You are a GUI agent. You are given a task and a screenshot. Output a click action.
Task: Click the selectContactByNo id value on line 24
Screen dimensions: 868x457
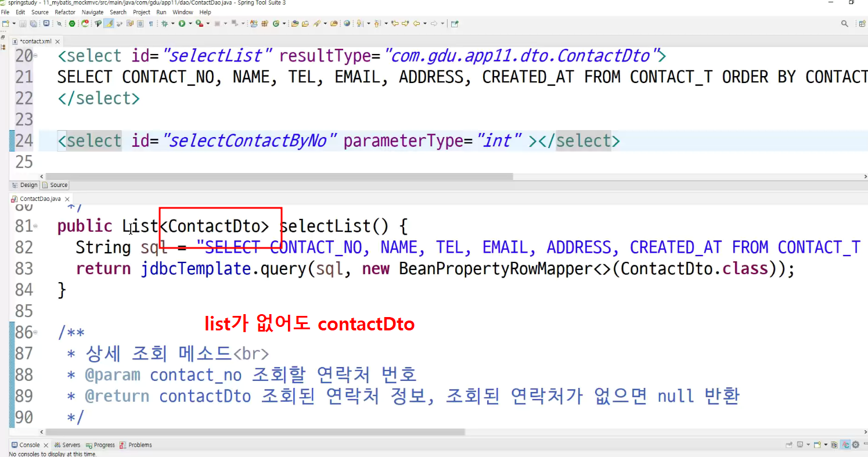coord(250,141)
